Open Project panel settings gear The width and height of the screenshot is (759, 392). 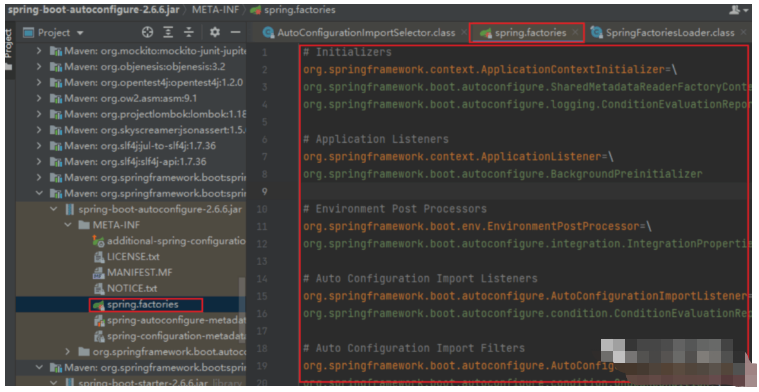coord(215,32)
